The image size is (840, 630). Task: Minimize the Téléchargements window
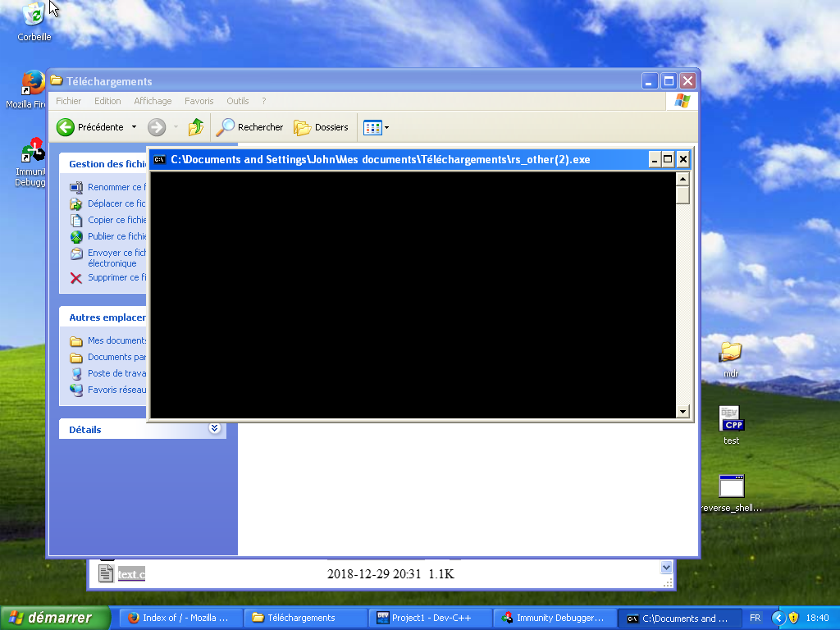[650, 81]
